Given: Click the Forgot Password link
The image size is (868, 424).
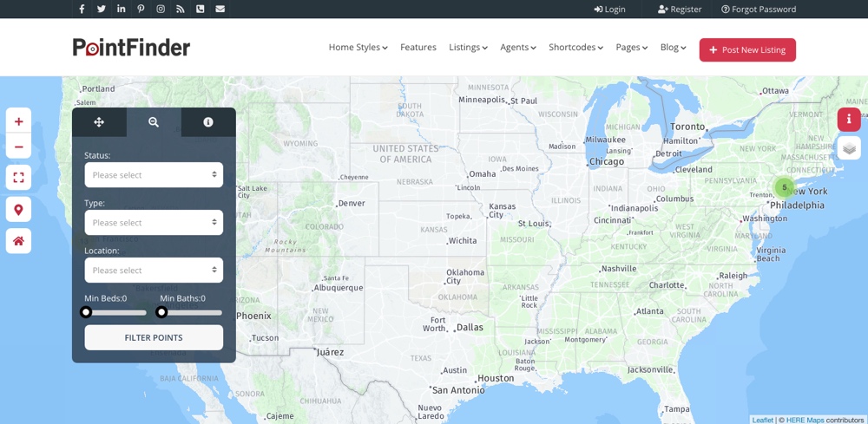Looking at the screenshot, I should 759,9.
